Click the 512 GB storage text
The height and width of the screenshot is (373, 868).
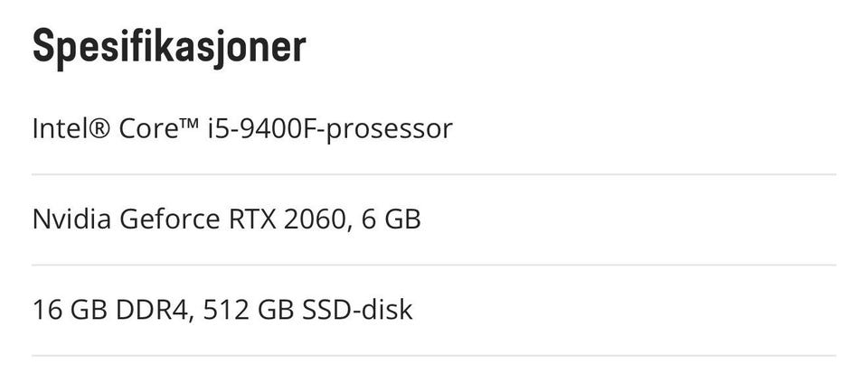[x=248, y=310]
